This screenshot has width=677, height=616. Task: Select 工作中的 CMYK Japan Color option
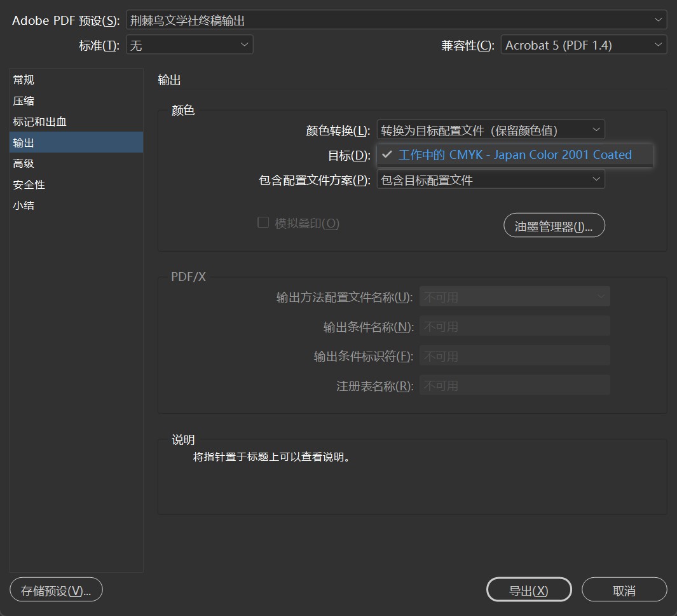pos(514,155)
